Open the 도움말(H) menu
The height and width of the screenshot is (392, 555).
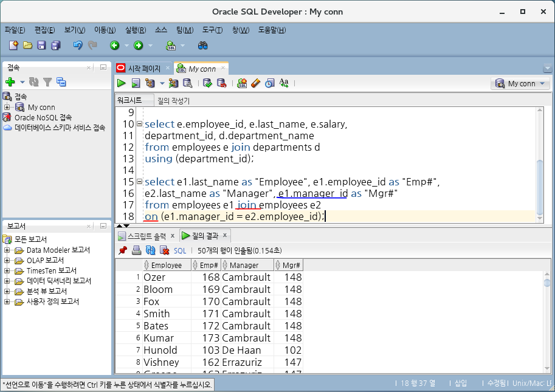272,30
